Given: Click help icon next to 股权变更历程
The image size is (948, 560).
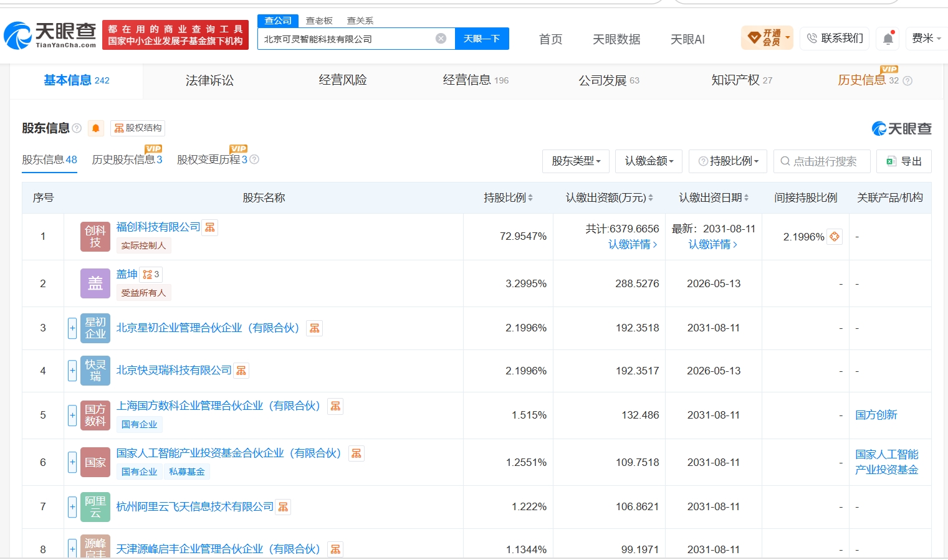Looking at the screenshot, I should 254,159.
